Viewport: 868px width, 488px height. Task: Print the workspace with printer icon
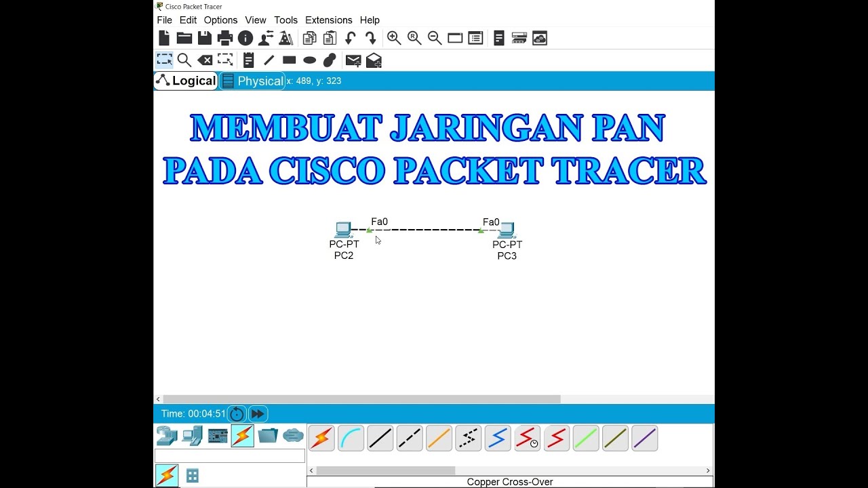pos(225,39)
